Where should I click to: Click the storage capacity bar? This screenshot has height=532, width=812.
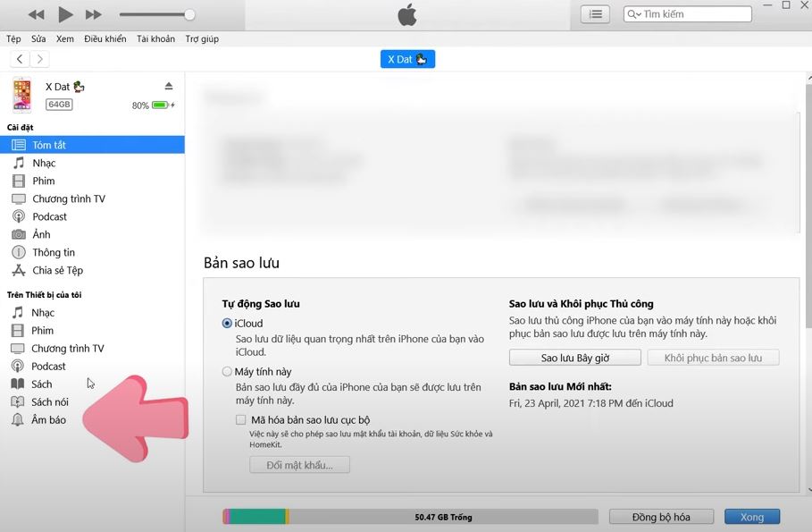tap(411, 517)
